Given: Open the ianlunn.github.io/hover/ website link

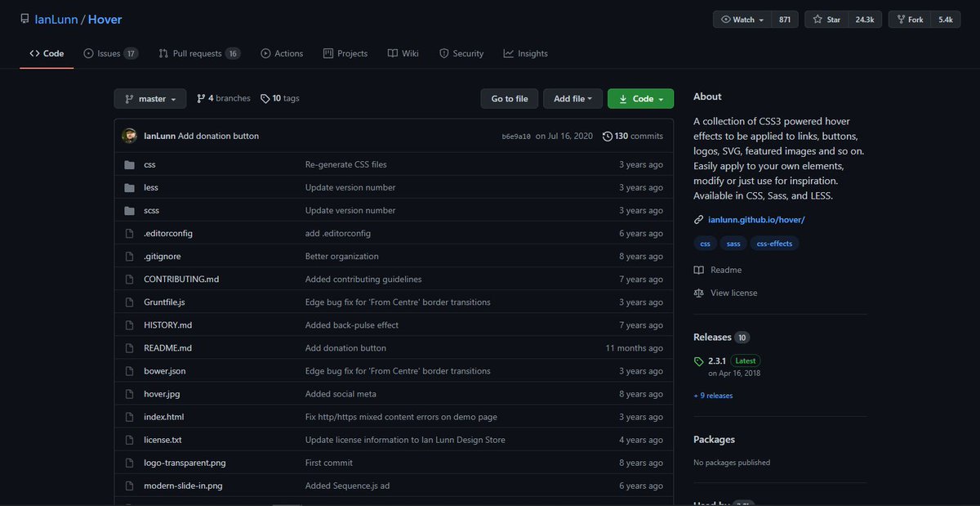Looking at the screenshot, I should (x=757, y=219).
